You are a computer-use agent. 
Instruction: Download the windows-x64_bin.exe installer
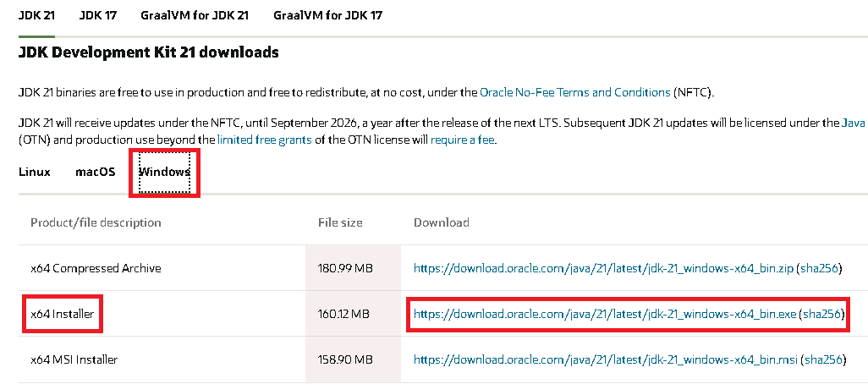605,314
